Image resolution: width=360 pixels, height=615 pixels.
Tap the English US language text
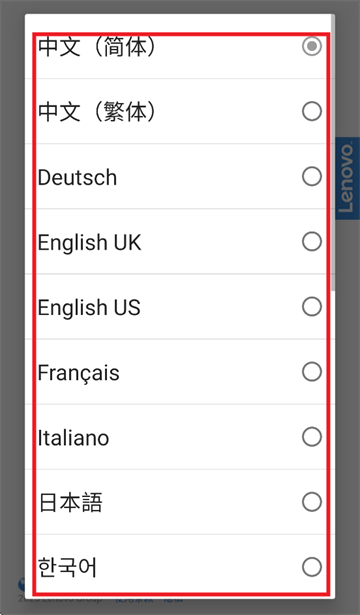pyautogui.click(x=89, y=308)
